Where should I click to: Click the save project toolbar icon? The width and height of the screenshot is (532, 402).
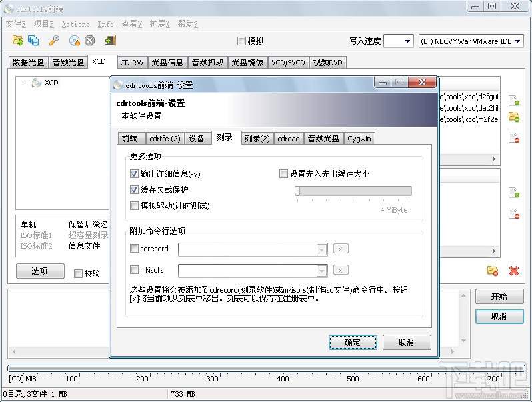(x=33, y=41)
